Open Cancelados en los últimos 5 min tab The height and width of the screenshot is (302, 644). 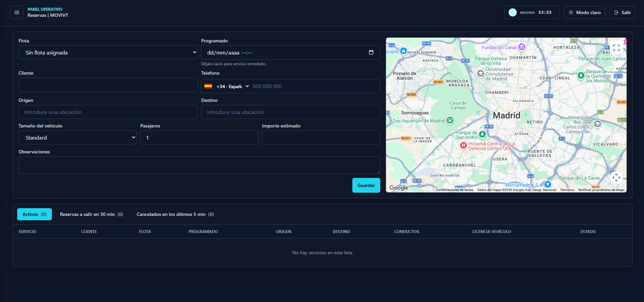175,214
